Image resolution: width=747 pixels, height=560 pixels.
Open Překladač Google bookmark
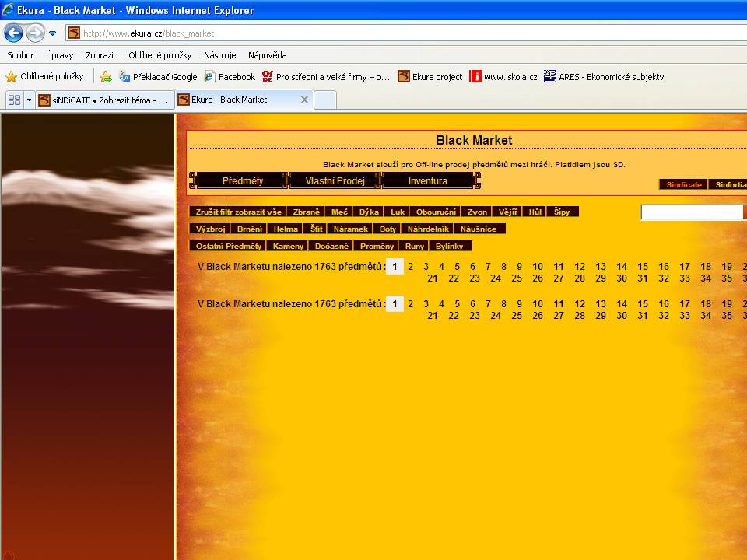[158, 76]
